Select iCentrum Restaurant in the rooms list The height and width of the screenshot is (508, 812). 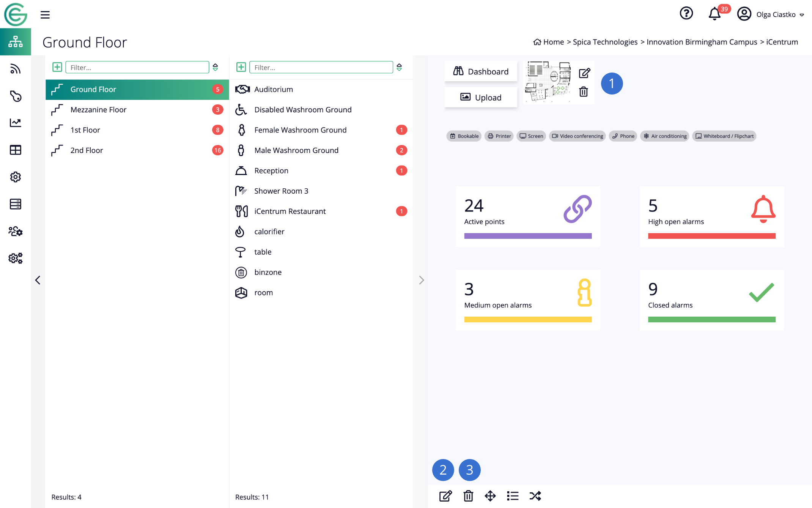290,211
